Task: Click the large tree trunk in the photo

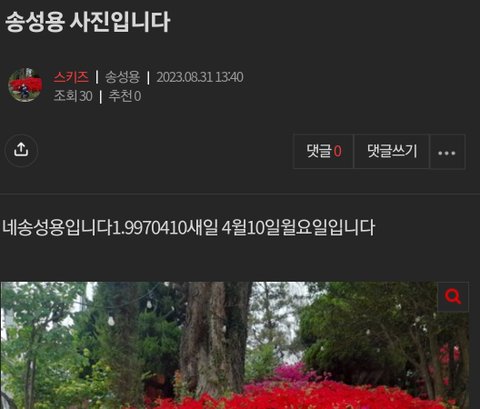Action: [x=215, y=337]
